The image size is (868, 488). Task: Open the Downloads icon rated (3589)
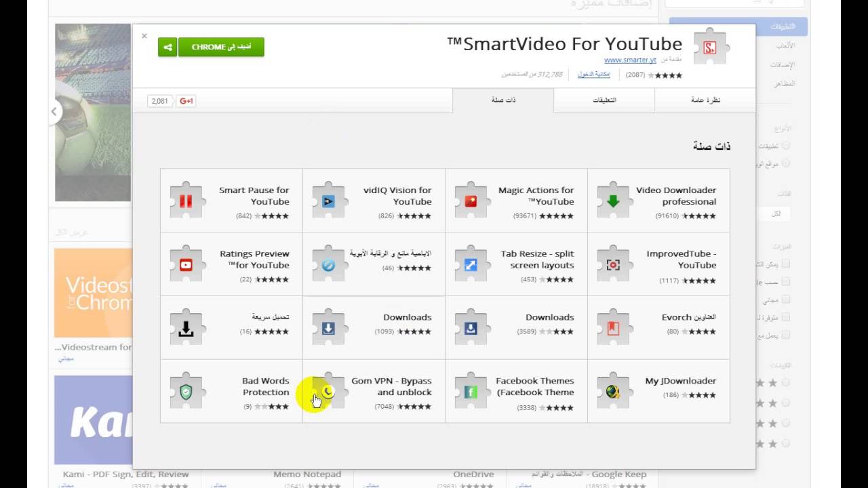(471, 328)
